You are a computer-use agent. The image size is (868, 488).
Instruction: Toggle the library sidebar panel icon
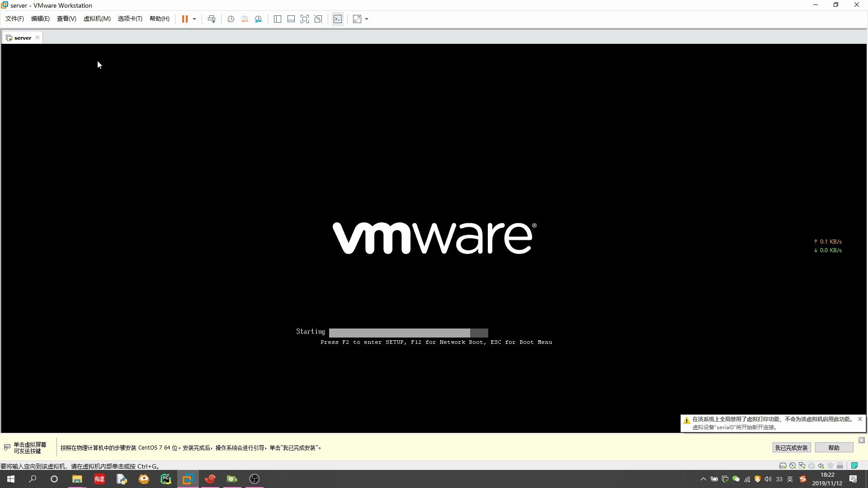pyautogui.click(x=278, y=19)
